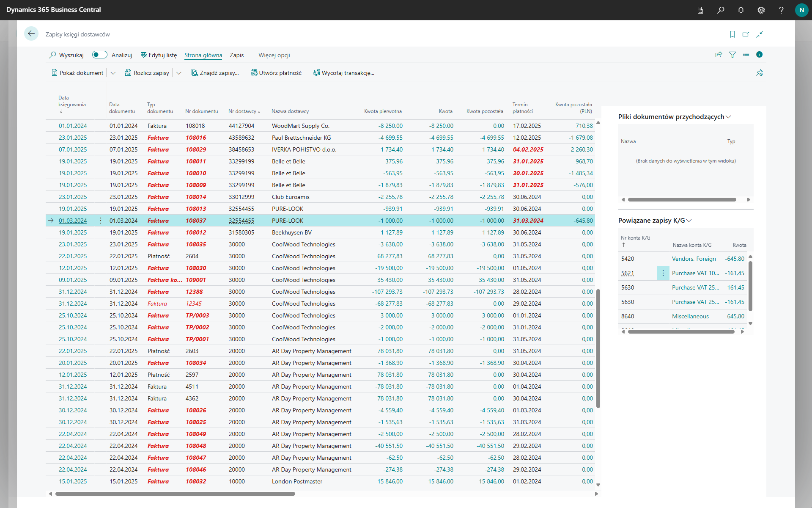This screenshot has width=812, height=508.
Task: Open page in new window
Action: (x=746, y=34)
